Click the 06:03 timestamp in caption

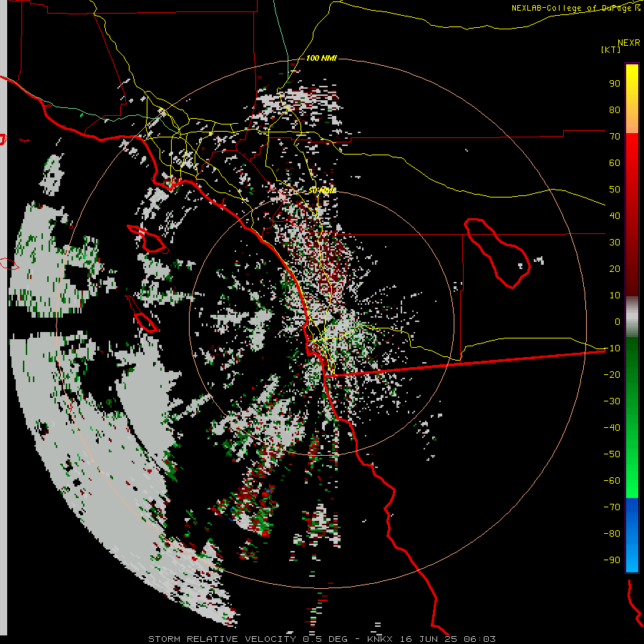pyautogui.click(x=479, y=639)
